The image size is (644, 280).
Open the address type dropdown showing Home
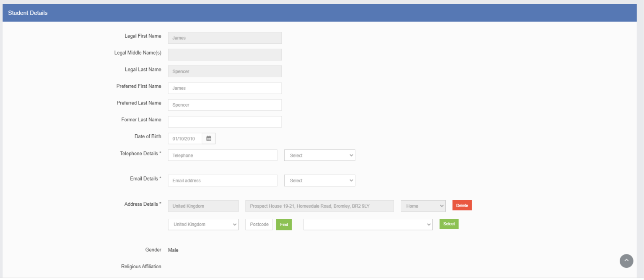(423, 206)
